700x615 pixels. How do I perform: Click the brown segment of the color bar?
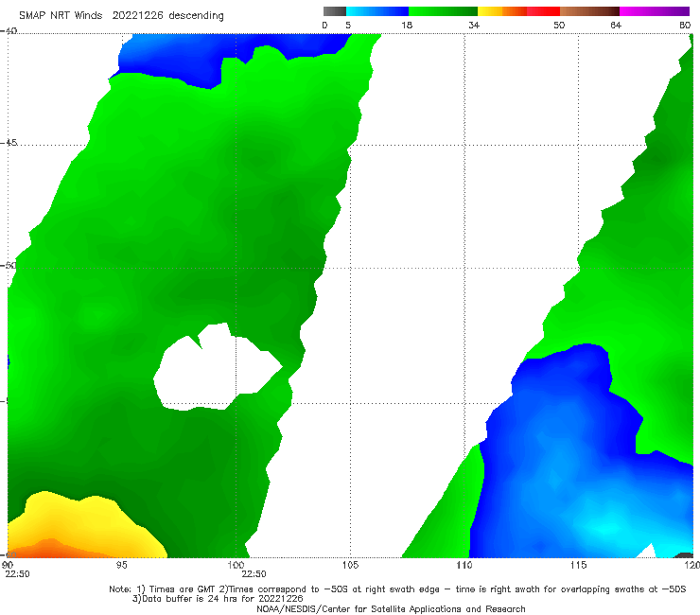click(x=589, y=11)
